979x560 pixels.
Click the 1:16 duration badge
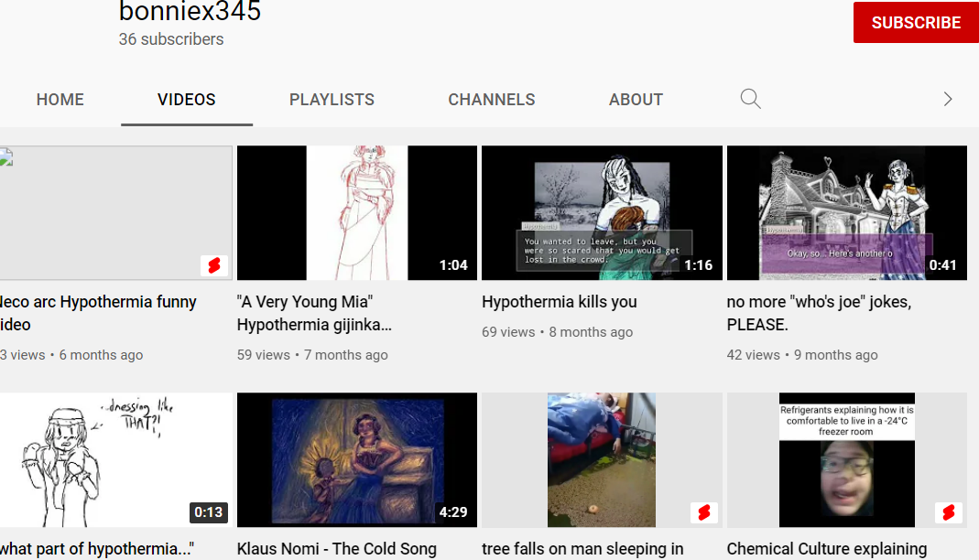pos(698,265)
